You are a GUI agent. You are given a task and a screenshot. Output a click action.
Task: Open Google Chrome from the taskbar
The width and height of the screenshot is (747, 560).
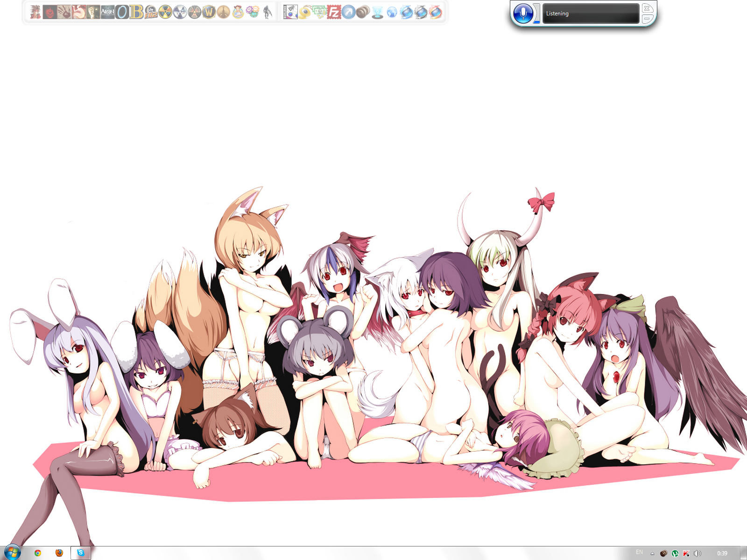coord(38,553)
